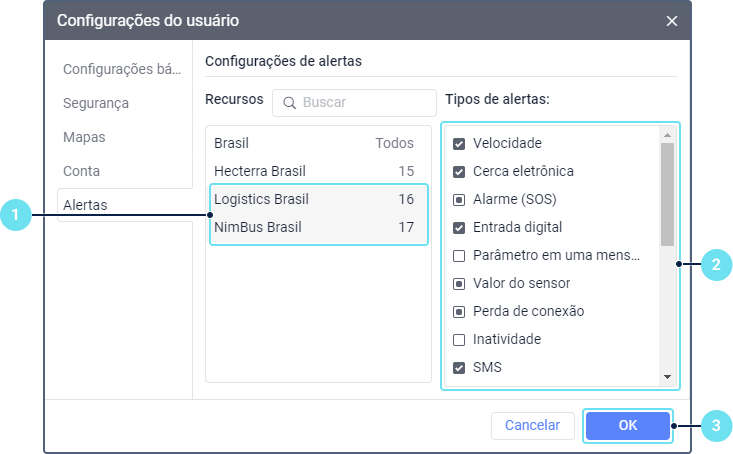Open the Conta tab
The image size is (733, 454).
81,171
